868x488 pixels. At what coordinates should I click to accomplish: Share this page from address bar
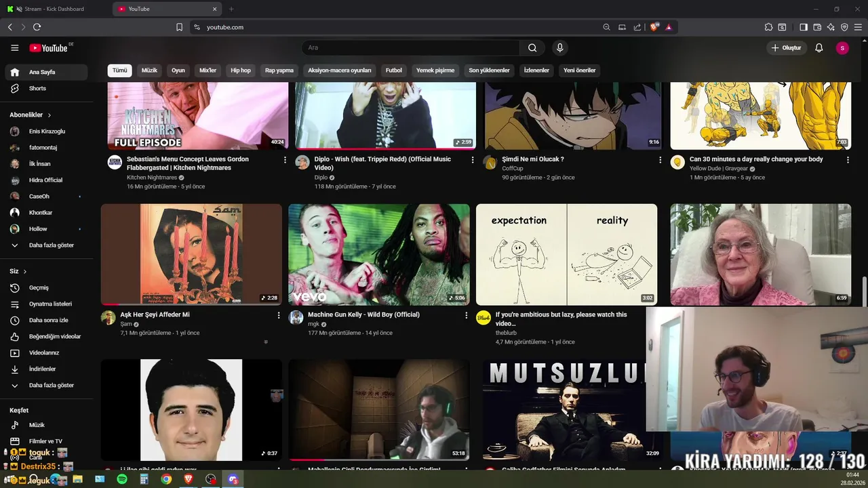pos(637,27)
